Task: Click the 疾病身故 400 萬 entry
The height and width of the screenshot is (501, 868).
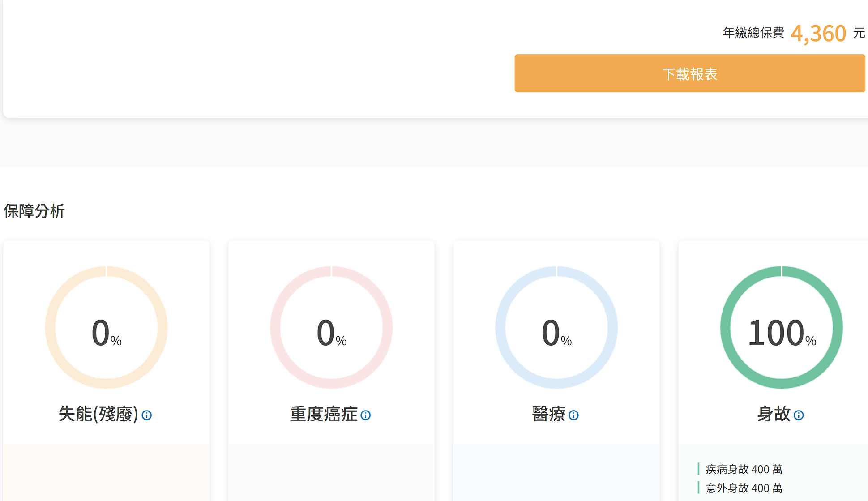Action: tap(744, 469)
